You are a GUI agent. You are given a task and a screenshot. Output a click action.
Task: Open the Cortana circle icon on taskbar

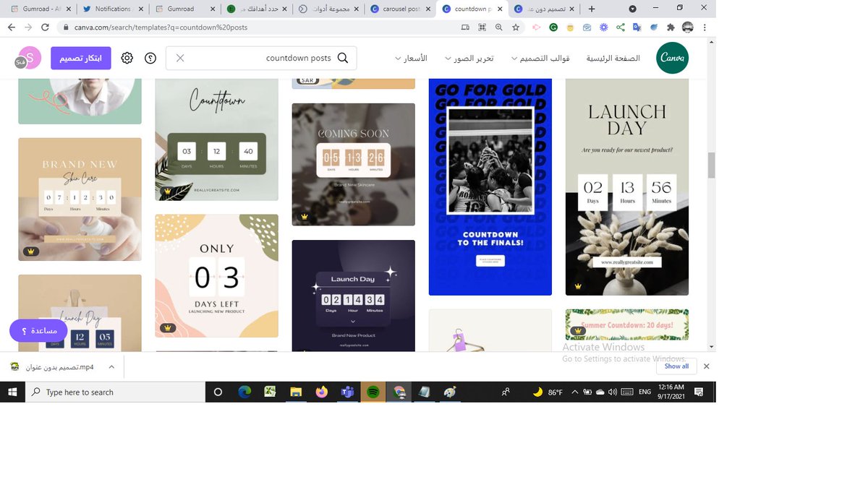[218, 392]
